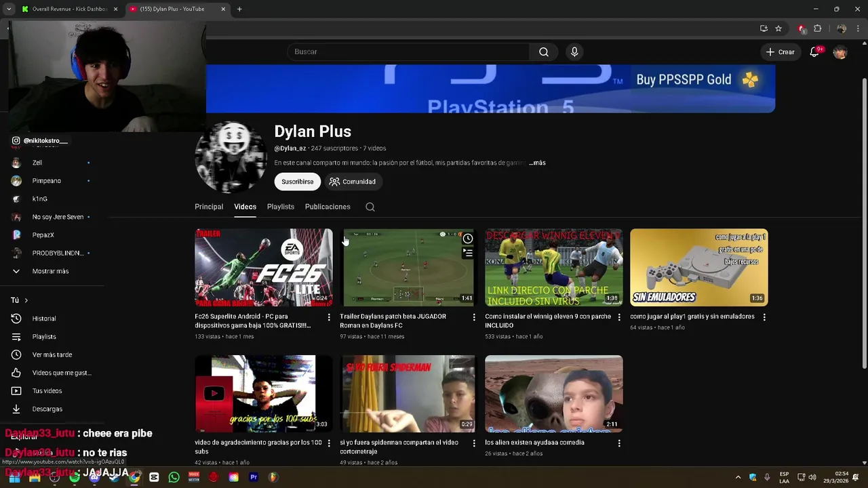Click the red extension icon with badge
Viewport: 868px width, 488px height.
802,28
